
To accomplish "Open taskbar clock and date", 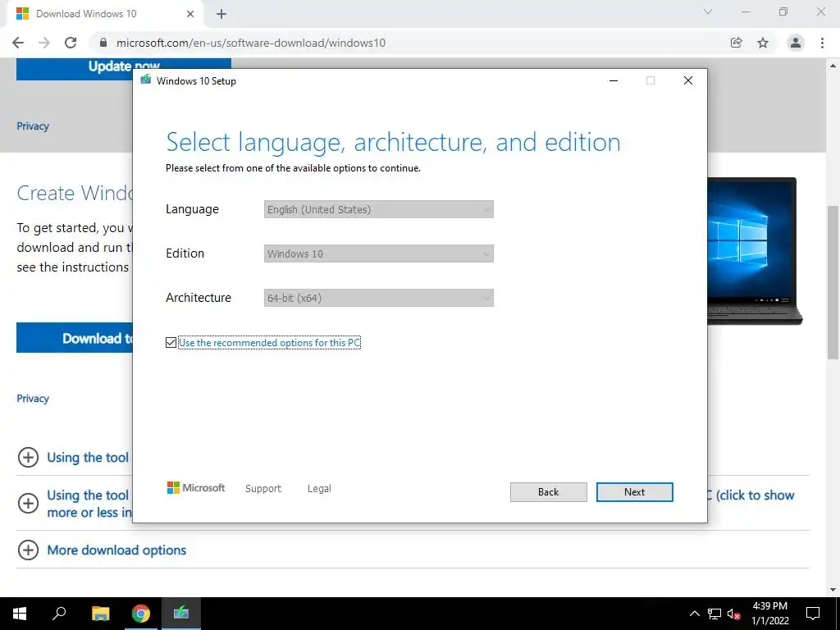I will point(769,614).
